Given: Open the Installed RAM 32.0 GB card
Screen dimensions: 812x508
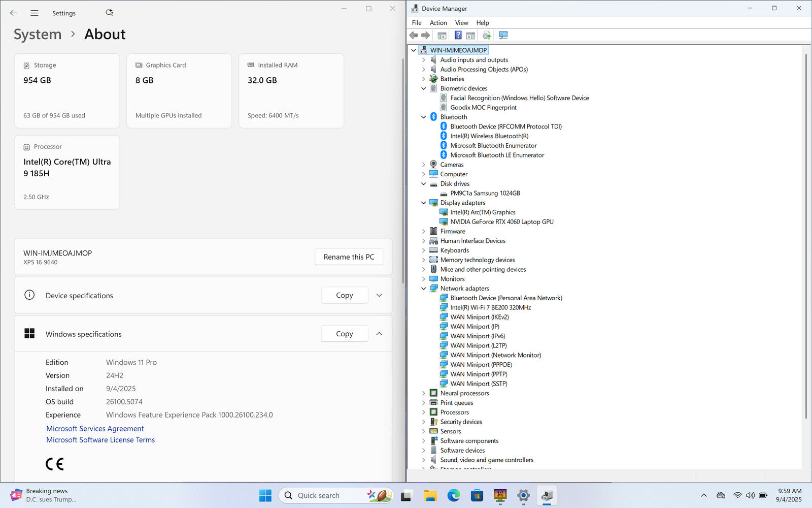Looking at the screenshot, I should point(291,91).
